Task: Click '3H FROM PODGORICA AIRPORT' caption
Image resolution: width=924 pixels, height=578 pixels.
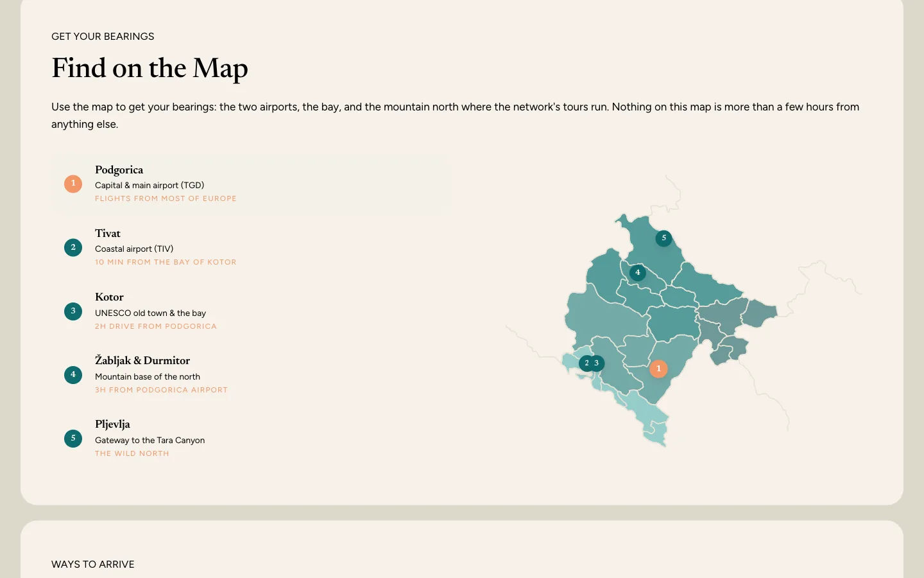Action: (x=161, y=390)
